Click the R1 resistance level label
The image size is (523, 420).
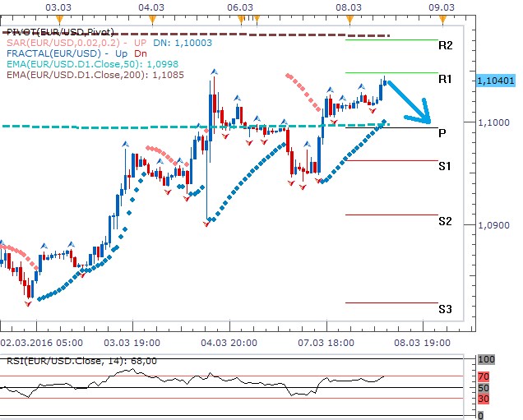pyautogui.click(x=445, y=79)
